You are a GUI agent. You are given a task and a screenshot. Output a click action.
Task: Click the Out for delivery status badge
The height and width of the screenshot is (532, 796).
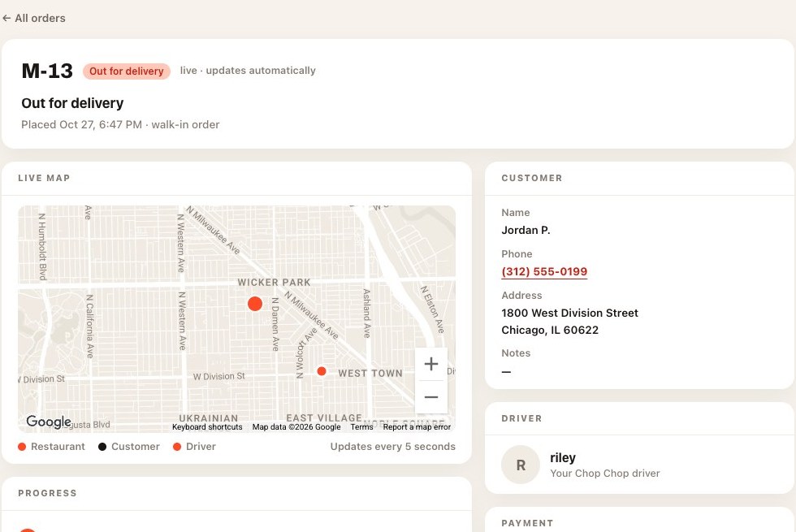pyautogui.click(x=127, y=71)
